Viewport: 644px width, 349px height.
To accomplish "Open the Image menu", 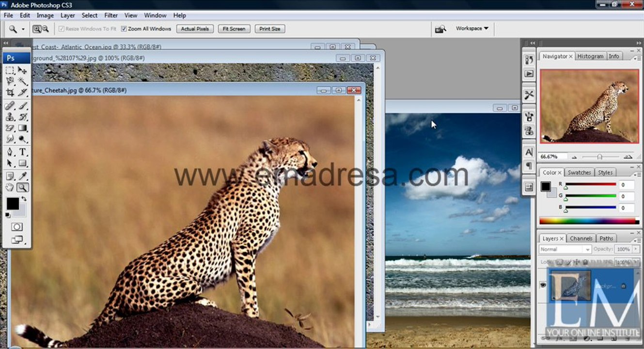I will point(46,16).
